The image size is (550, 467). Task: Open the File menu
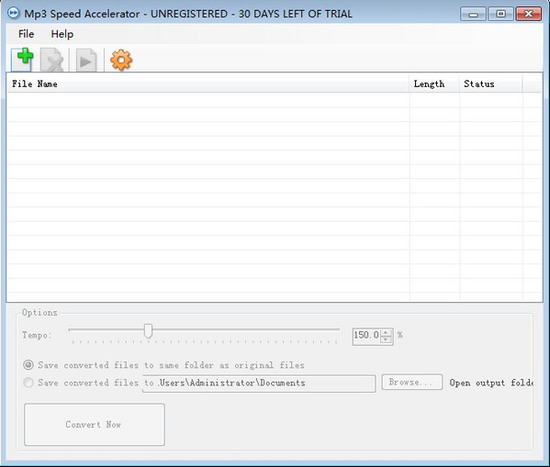click(x=26, y=34)
